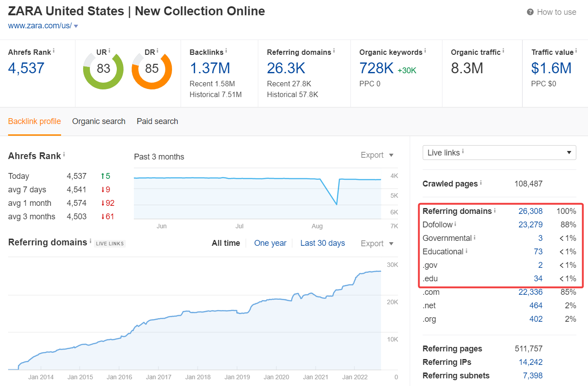Viewport: 588px width, 386px height.
Task: Open the .net count 464 link
Action: (x=536, y=306)
